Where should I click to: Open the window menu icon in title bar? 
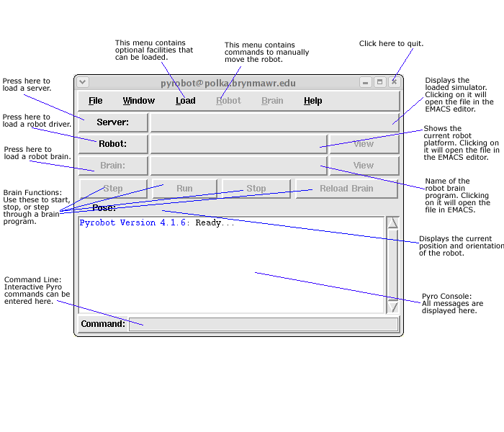point(82,82)
